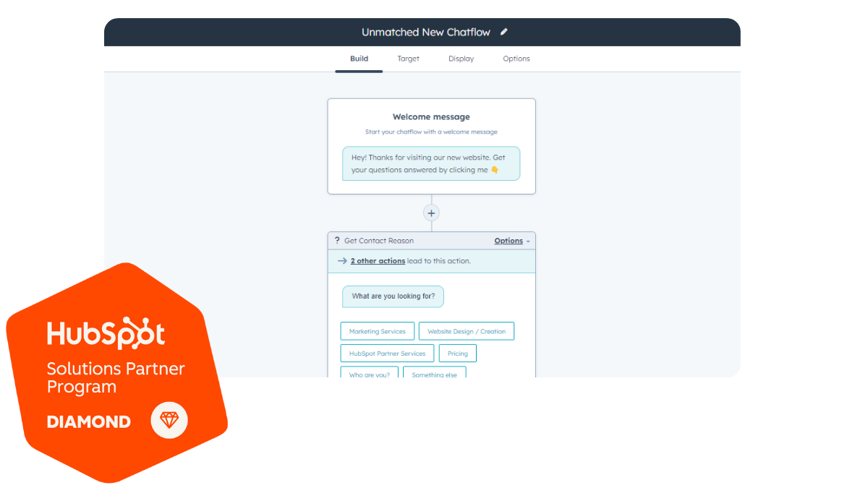Screen dimensions: 868x488
Task: Click the diamond gem icon on badge
Action: 169,421
